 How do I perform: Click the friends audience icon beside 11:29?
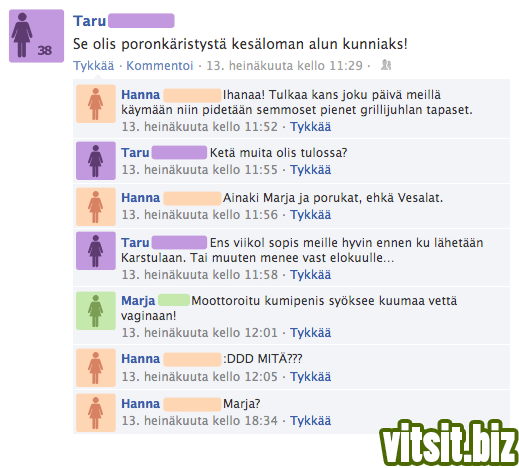[386, 65]
